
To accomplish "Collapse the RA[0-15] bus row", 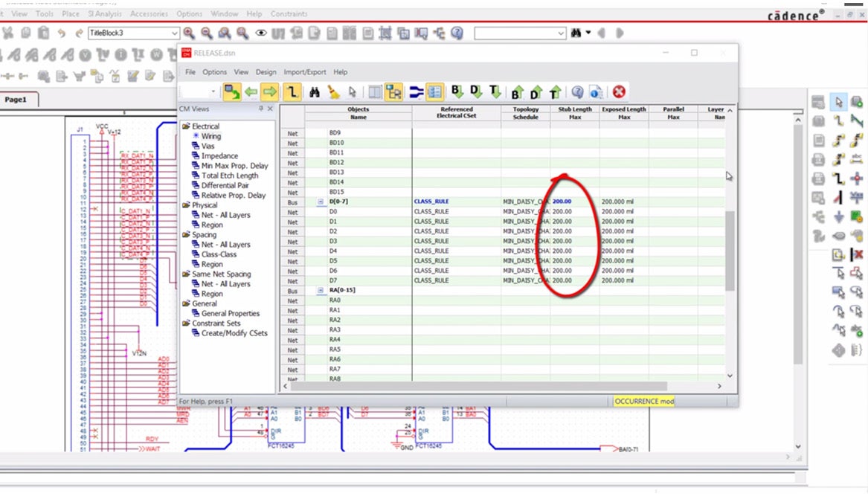I will 320,290.
